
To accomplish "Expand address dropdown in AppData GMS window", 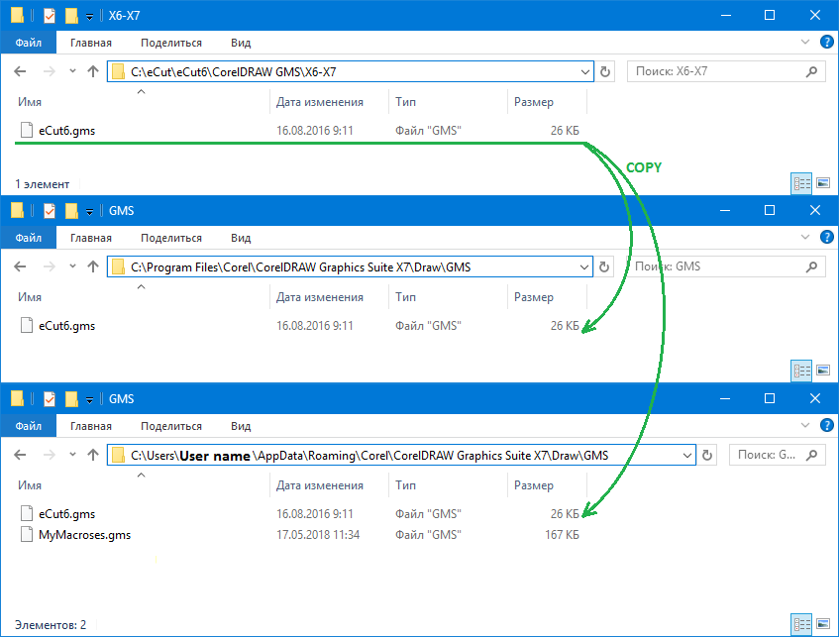I will coord(686,456).
